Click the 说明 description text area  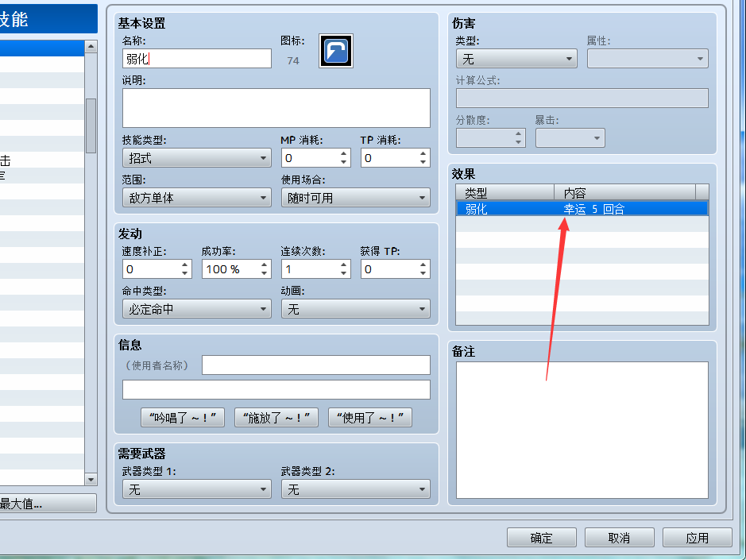point(276,108)
